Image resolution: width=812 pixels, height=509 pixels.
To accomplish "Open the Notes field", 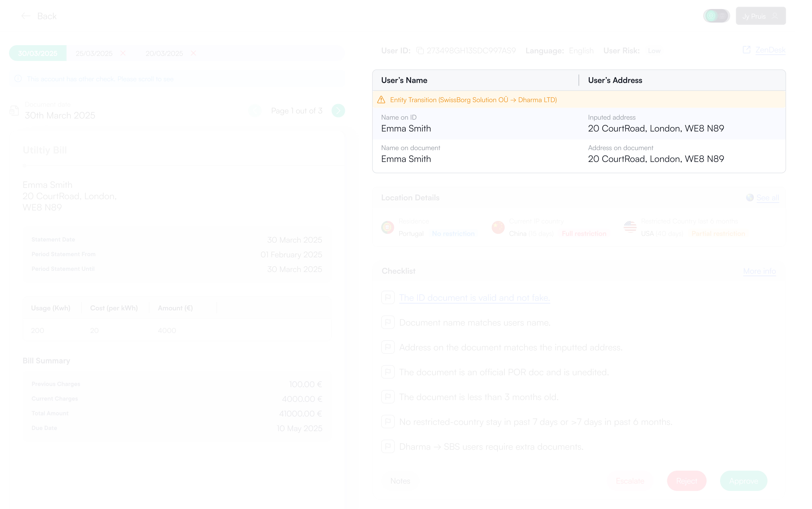I will coord(400,481).
